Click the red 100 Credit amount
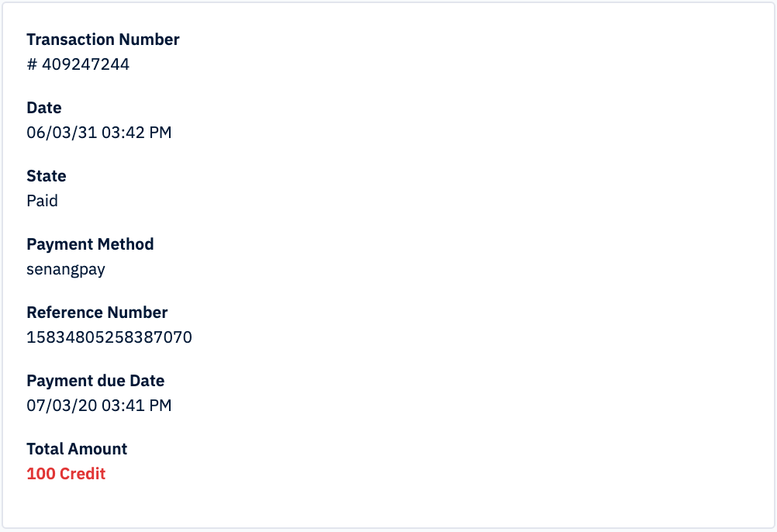 coord(66,474)
